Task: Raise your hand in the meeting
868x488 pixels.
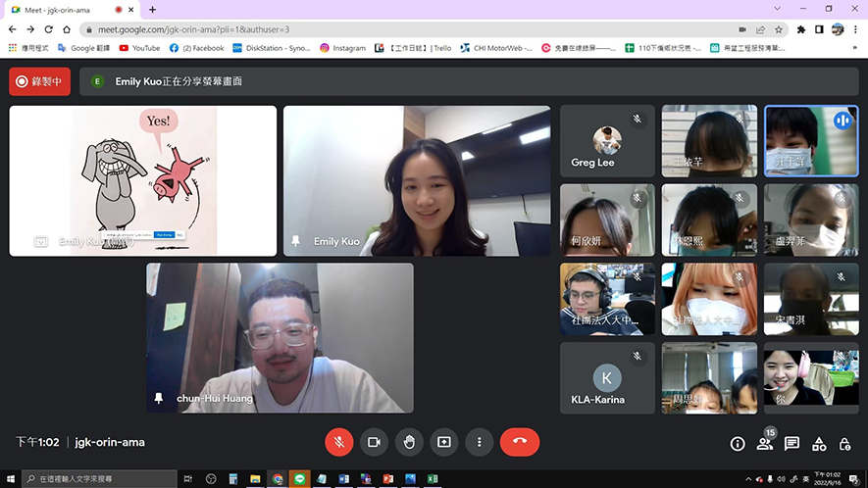Action: click(409, 442)
